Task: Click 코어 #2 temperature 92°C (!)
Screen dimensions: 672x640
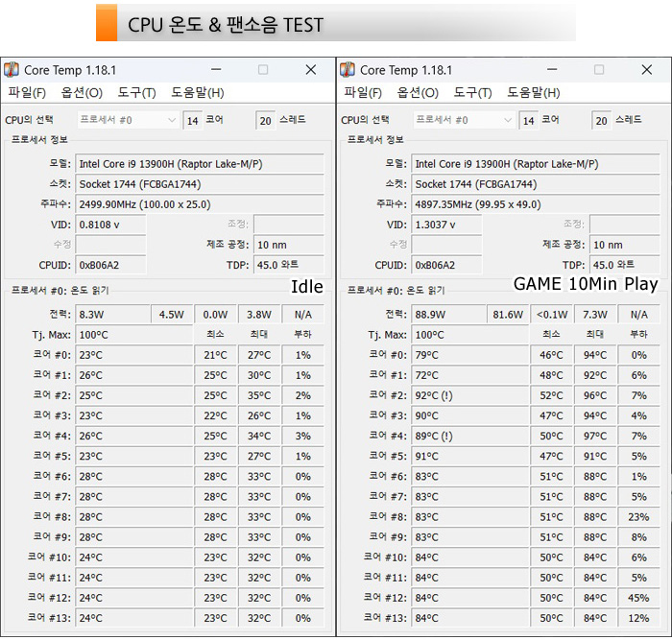Action: pyautogui.click(x=470, y=395)
